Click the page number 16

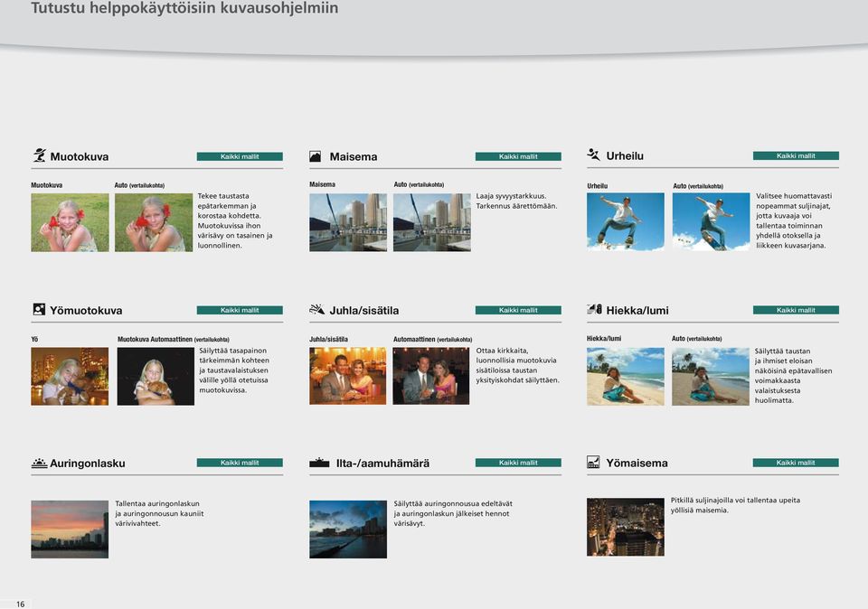21,604
